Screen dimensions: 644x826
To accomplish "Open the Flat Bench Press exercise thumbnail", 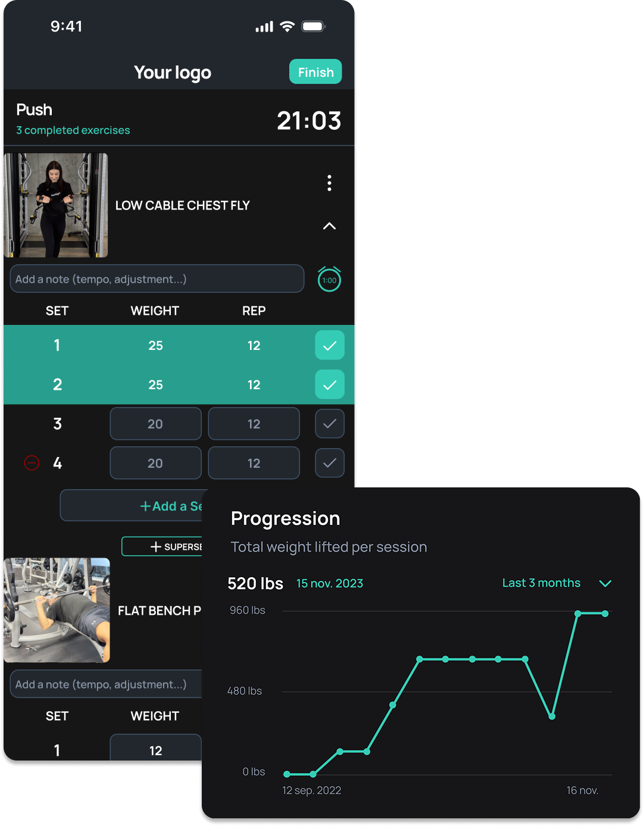I will [x=57, y=610].
